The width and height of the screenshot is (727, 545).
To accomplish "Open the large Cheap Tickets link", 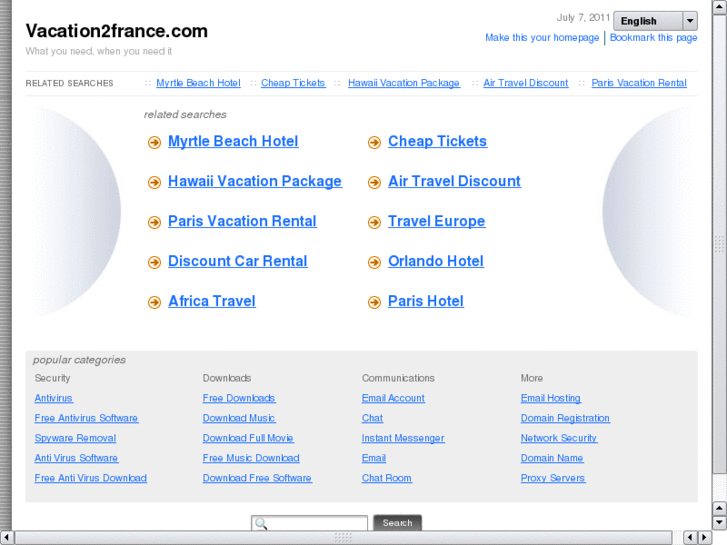I will (437, 141).
